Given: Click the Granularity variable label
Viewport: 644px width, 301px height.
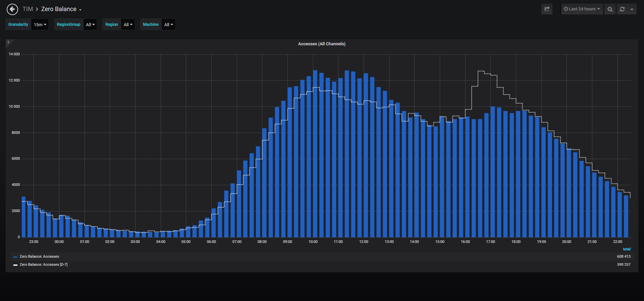Looking at the screenshot, I should click(x=18, y=24).
